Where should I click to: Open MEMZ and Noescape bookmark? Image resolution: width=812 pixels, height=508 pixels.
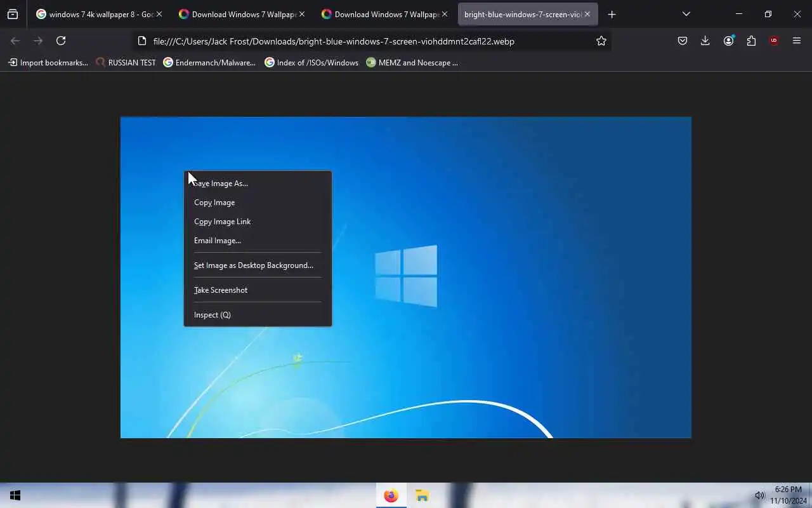(x=412, y=63)
